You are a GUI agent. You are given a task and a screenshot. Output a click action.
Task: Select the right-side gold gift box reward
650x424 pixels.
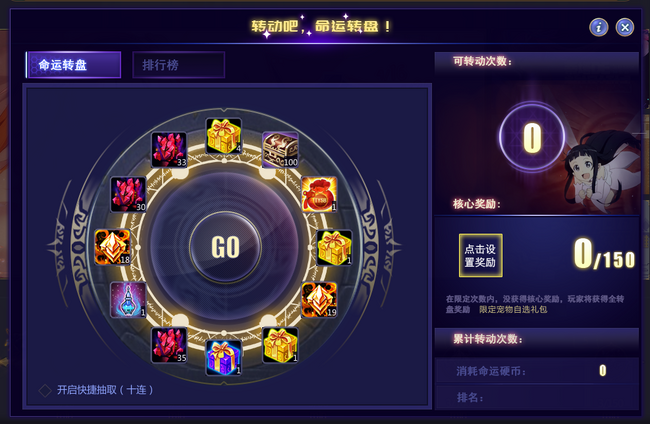pyautogui.click(x=335, y=247)
